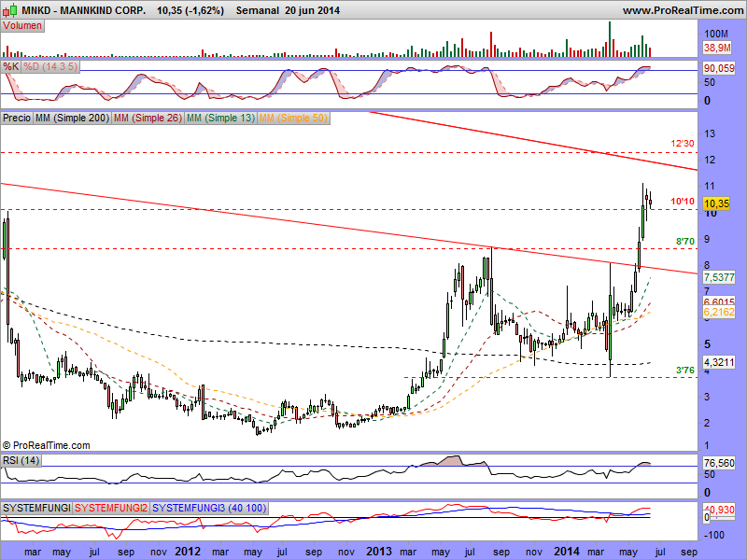Click the MM (Simple 200) label
This screenshot has width=747, height=560.
tap(72, 118)
